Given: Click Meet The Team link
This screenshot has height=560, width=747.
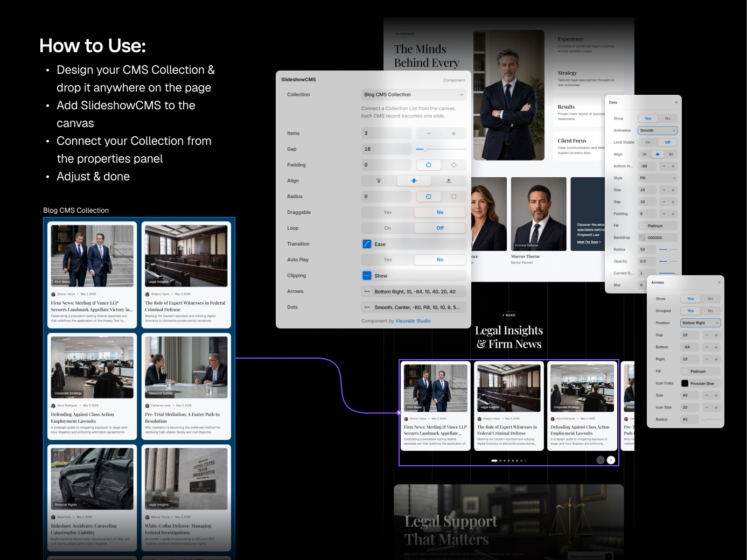Looking at the screenshot, I should 588,242.
